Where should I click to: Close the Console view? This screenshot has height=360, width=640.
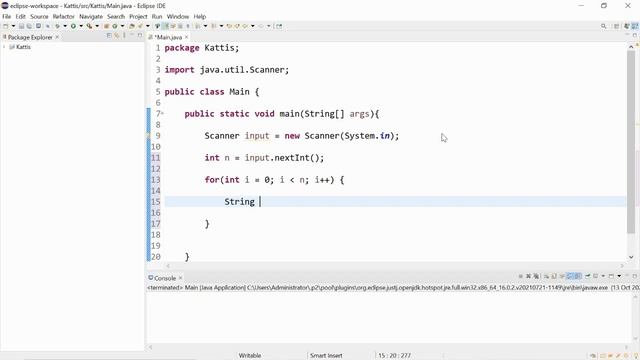[180, 278]
